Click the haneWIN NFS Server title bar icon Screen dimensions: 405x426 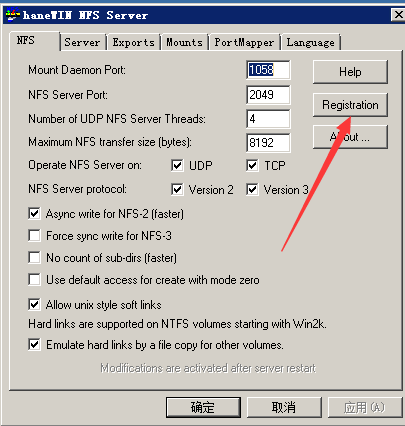click(13, 15)
